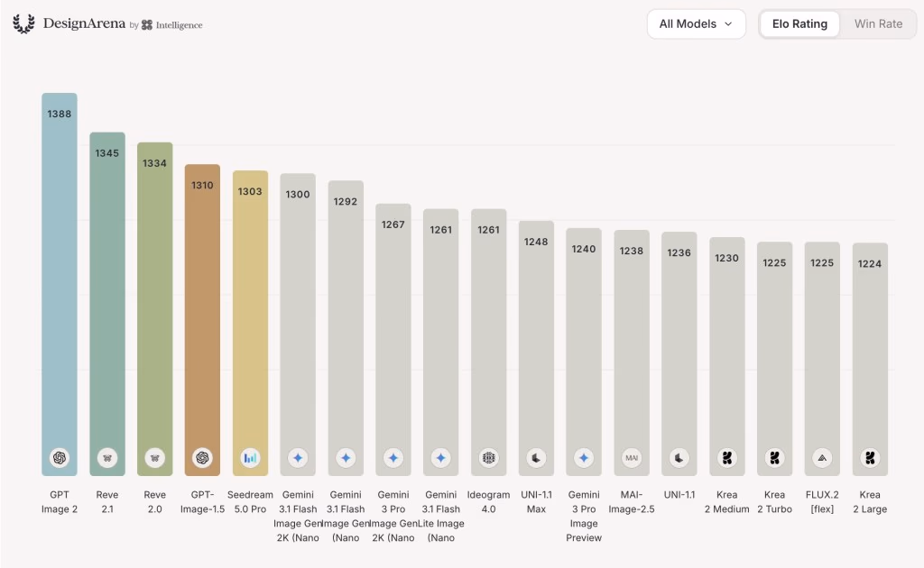The height and width of the screenshot is (568, 924).
Task: Select the blue GPT Image 2 bar
Action: (x=59, y=284)
